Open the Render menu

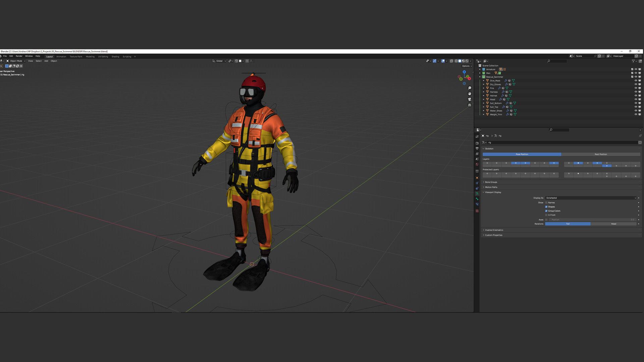[x=19, y=56]
